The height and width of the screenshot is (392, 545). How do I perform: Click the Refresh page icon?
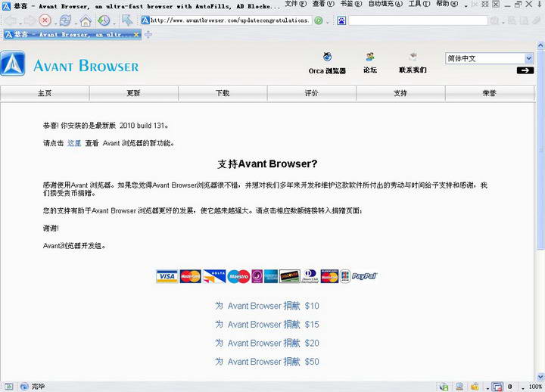tap(64, 20)
